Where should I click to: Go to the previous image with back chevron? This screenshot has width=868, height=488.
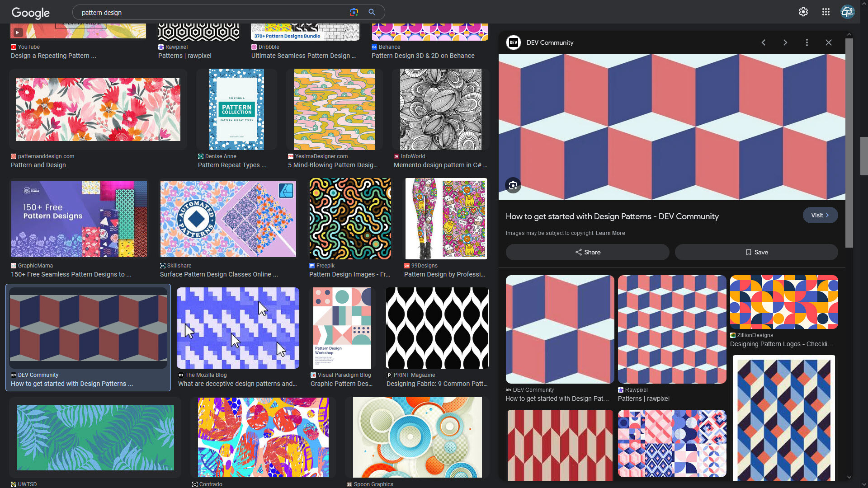coord(764,42)
